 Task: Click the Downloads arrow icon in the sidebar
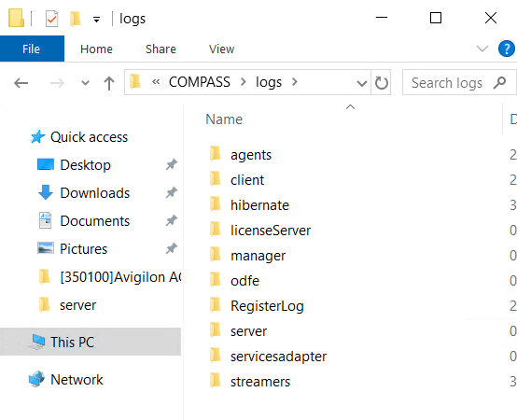tap(46, 192)
